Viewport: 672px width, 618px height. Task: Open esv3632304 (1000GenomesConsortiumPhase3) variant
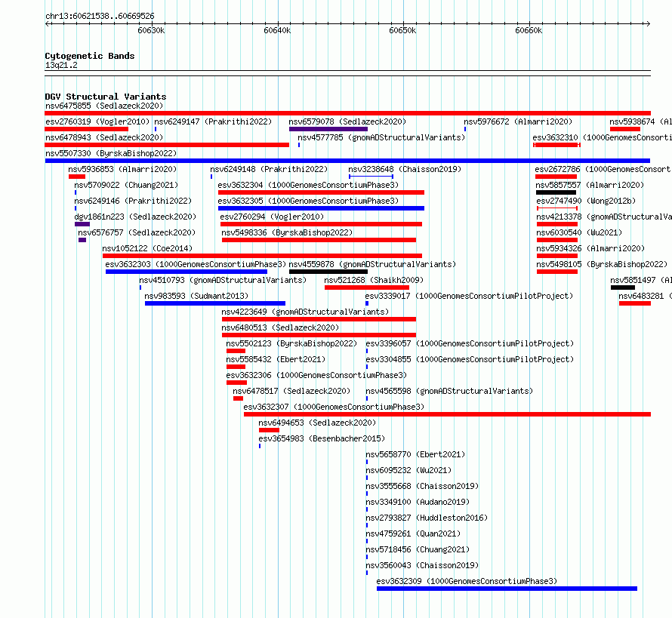pos(308,185)
